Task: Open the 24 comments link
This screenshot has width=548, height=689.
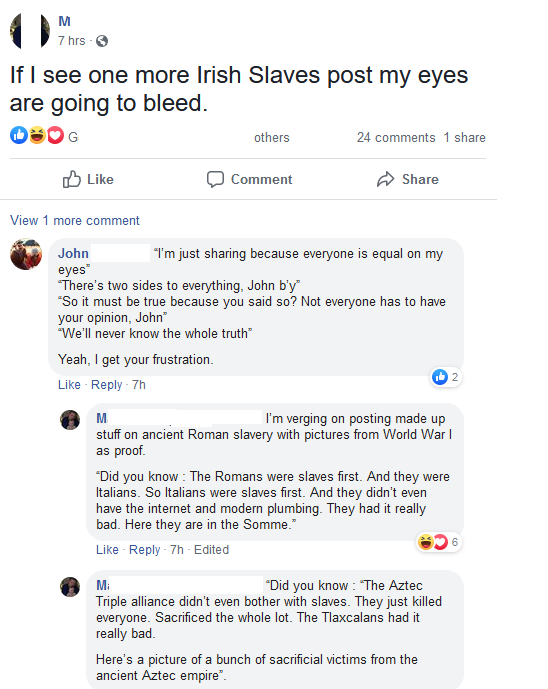Action: click(x=396, y=138)
